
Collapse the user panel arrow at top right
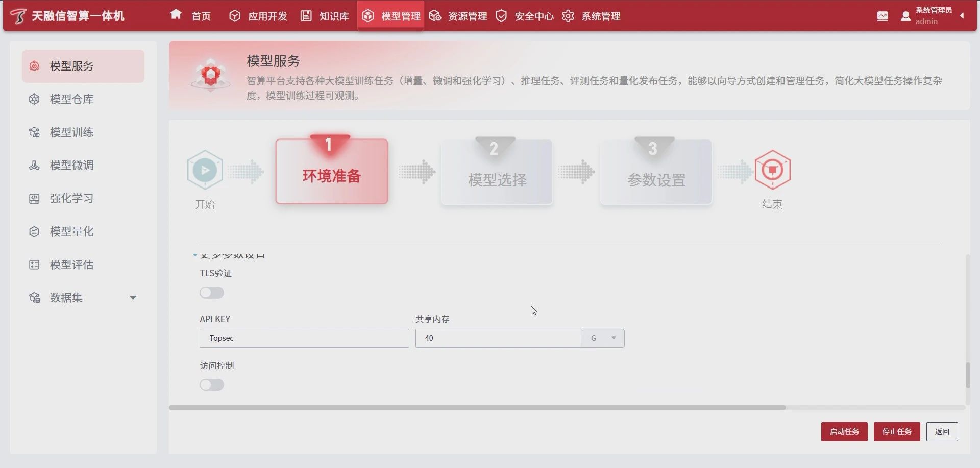(x=962, y=16)
